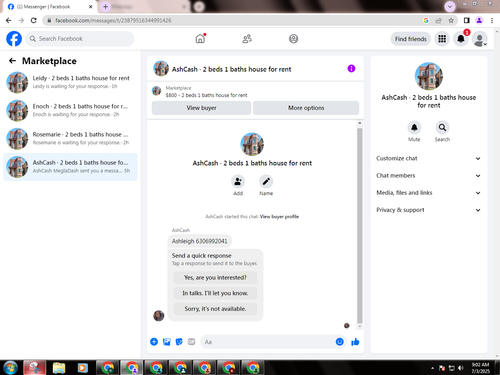The height and width of the screenshot is (375, 500).
Task: Open the purple conversation information icon
Action: click(351, 69)
